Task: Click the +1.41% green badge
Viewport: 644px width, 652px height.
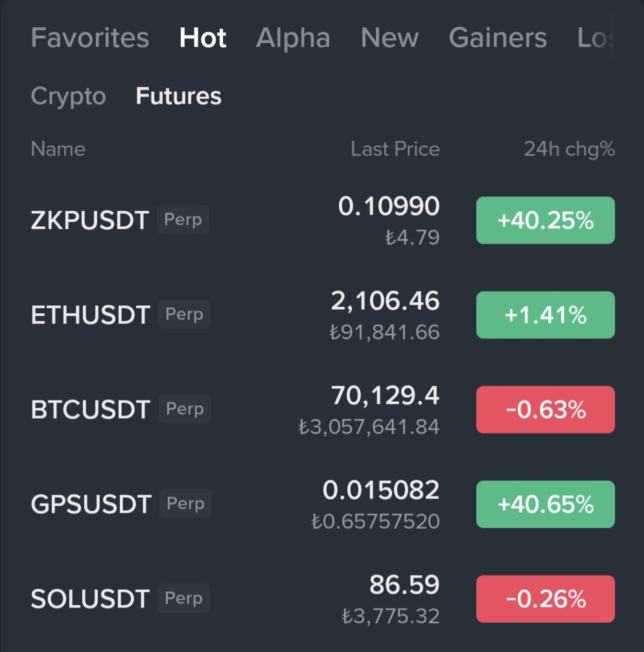Action: tap(545, 315)
